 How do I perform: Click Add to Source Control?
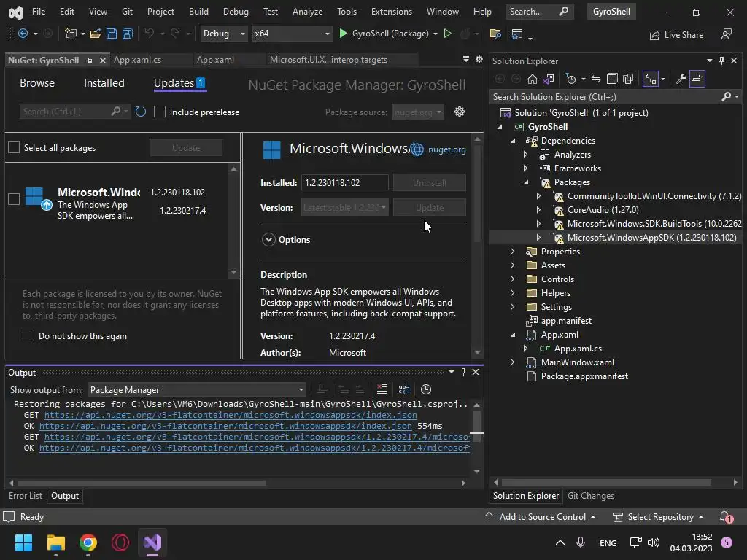coord(541,517)
